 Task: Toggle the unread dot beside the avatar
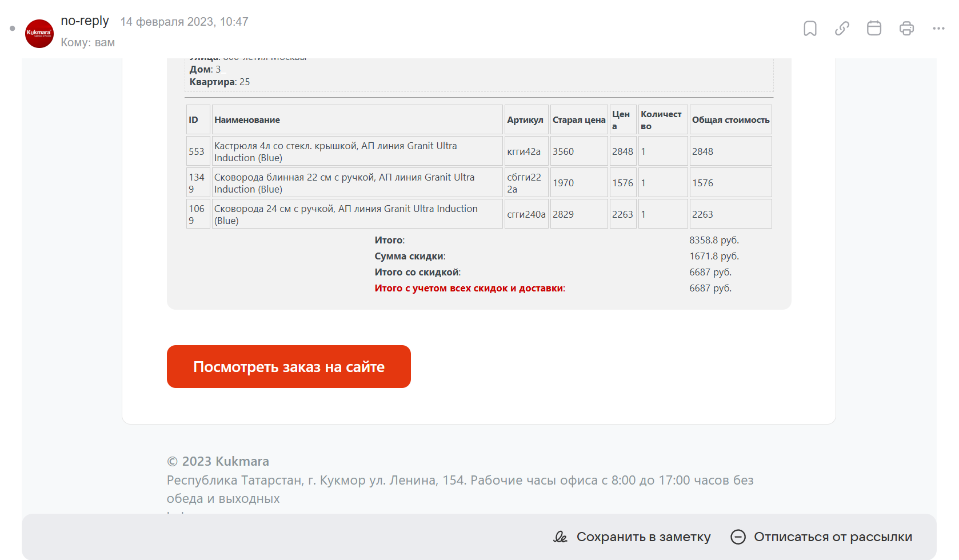click(x=12, y=29)
